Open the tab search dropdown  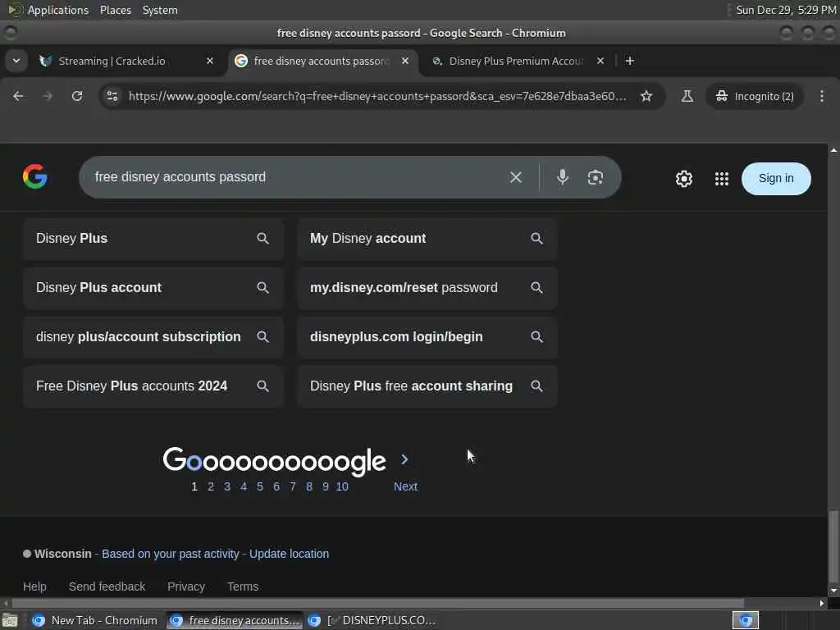click(16, 61)
